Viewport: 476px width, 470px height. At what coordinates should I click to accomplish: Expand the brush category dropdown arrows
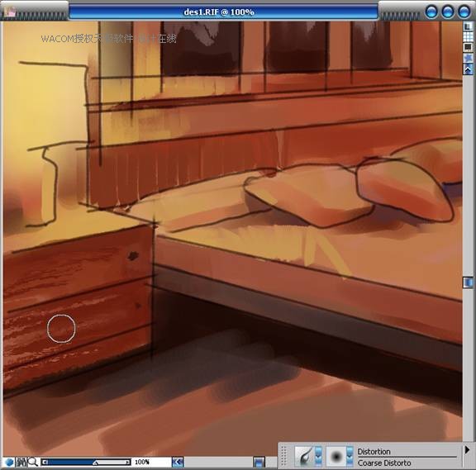pyautogui.click(x=318, y=456)
